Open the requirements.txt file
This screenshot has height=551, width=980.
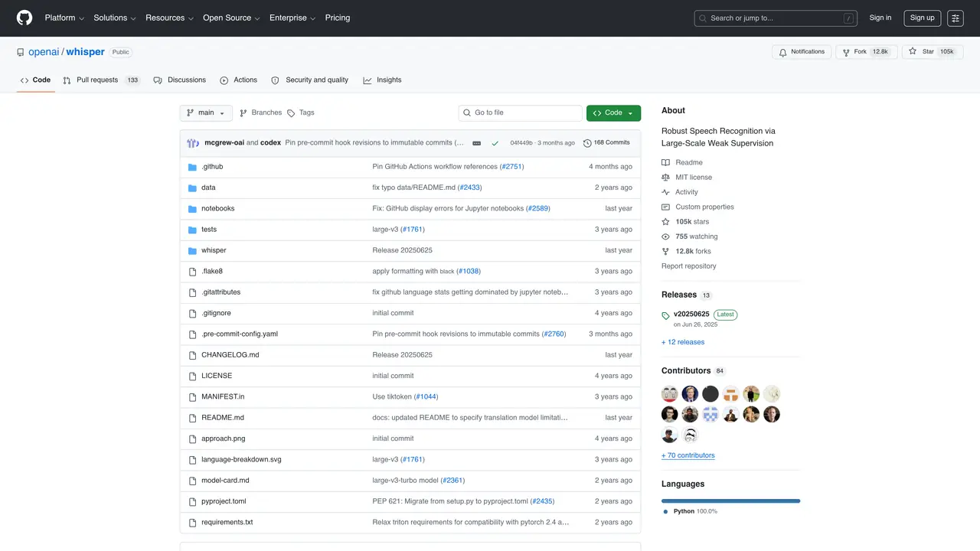click(x=227, y=523)
